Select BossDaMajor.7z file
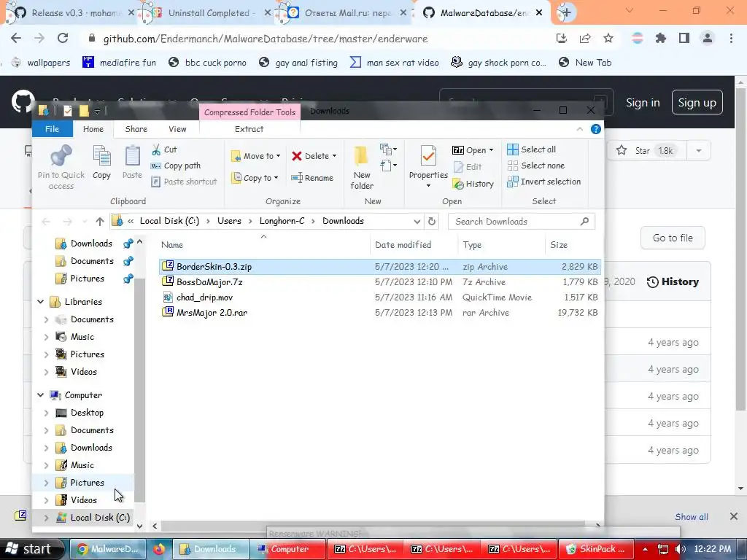Image resolution: width=747 pixels, height=560 pixels. pos(379,282)
